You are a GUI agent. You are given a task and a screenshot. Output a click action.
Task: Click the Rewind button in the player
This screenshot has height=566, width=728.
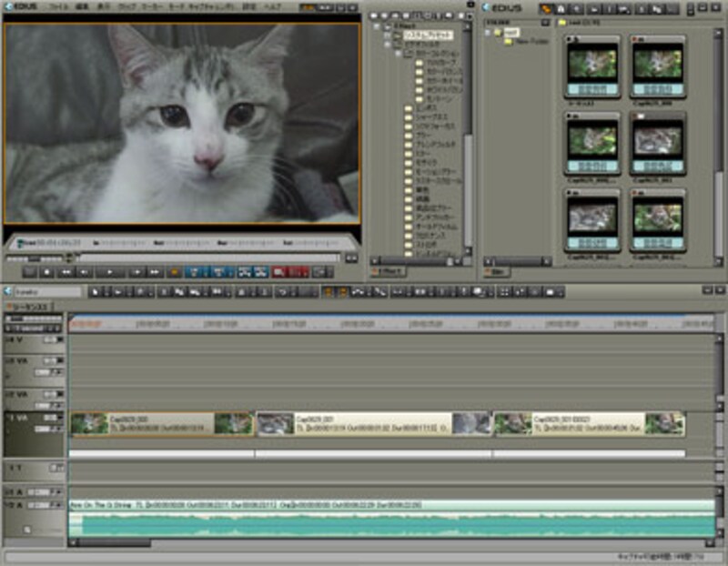coord(66,272)
